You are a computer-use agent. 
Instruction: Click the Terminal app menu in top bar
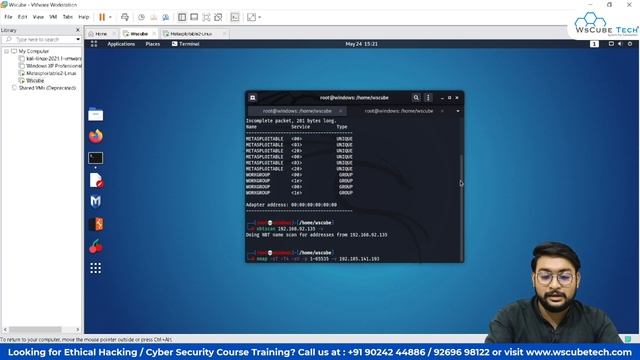[x=186, y=44]
